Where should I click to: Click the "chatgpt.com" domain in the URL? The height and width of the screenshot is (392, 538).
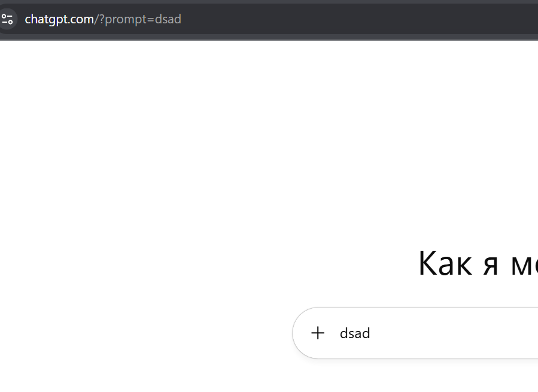pyautogui.click(x=59, y=19)
